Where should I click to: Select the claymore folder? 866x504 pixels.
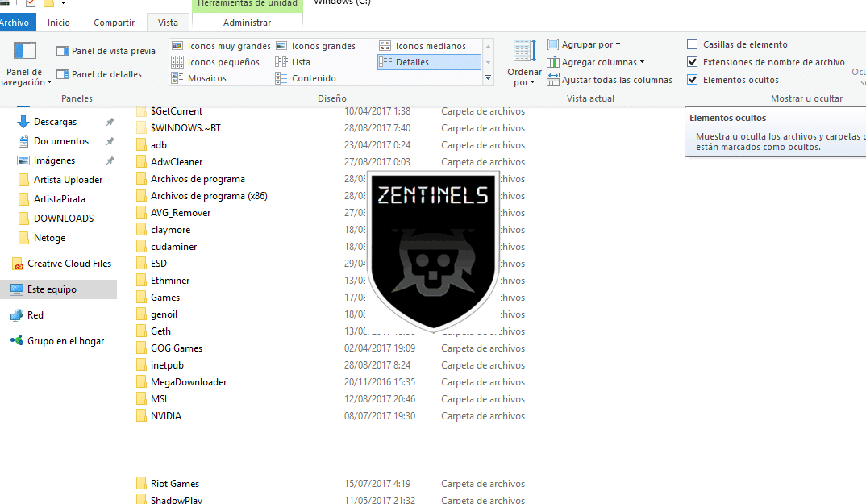coord(170,230)
